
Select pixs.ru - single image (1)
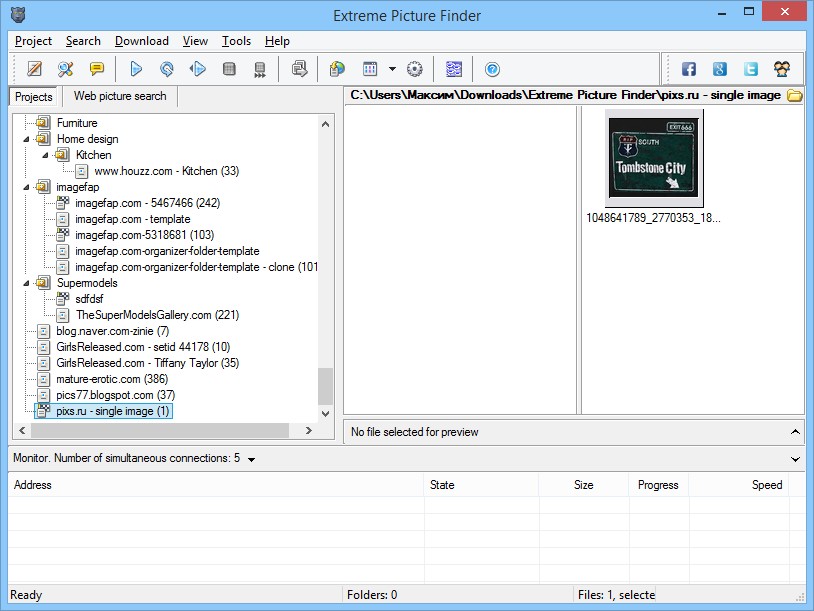tap(113, 411)
